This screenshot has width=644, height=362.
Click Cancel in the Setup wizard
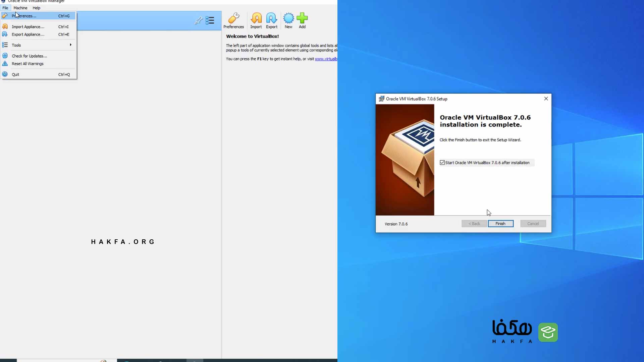(533, 224)
